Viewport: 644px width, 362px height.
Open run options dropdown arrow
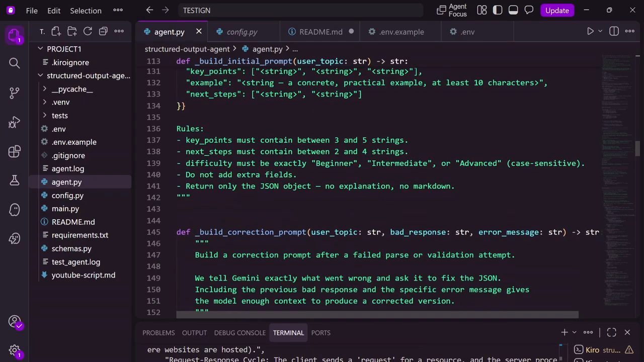point(600,31)
